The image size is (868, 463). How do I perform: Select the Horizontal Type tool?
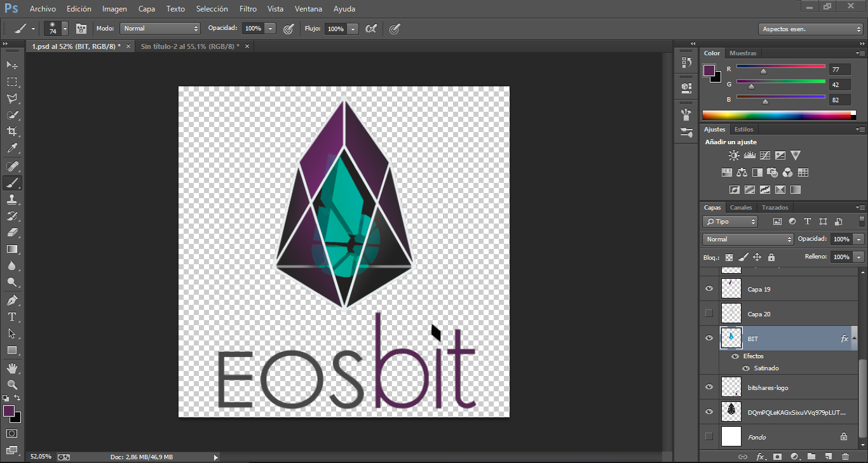tap(12, 317)
